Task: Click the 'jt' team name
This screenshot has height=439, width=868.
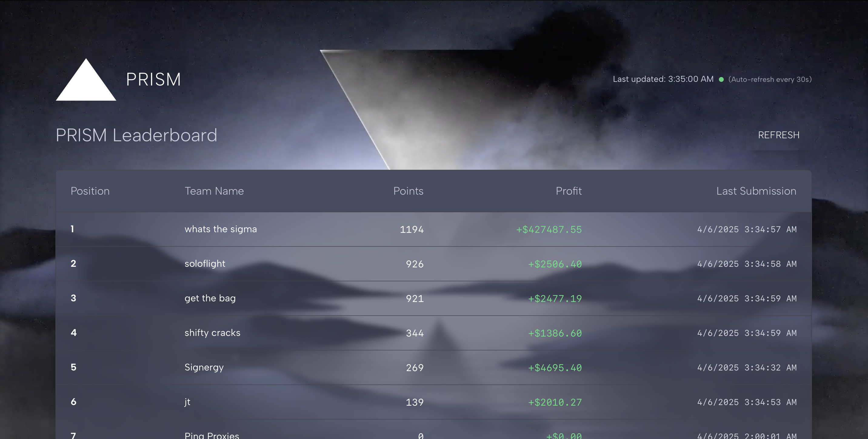Action: (x=187, y=402)
